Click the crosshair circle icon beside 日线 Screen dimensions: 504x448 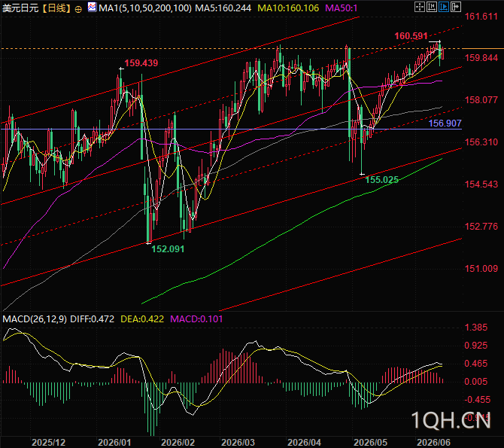coord(78,9)
